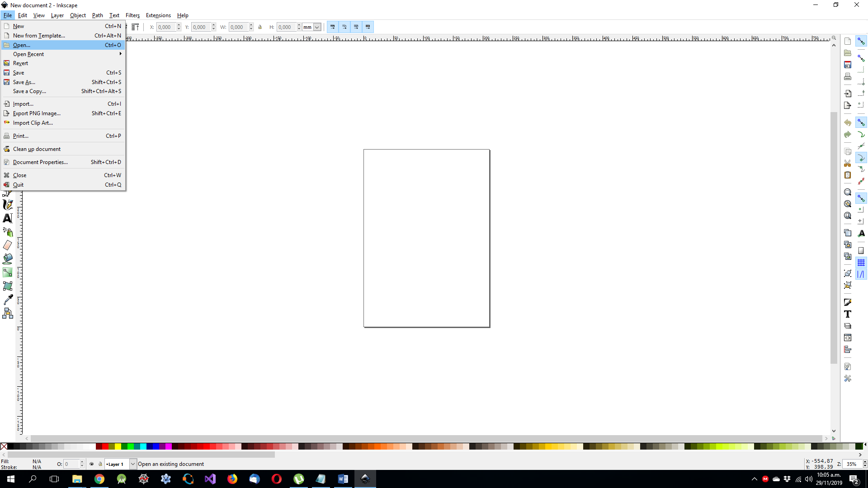
Task: Select the Connector diagram tool
Action: click(8, 313)
